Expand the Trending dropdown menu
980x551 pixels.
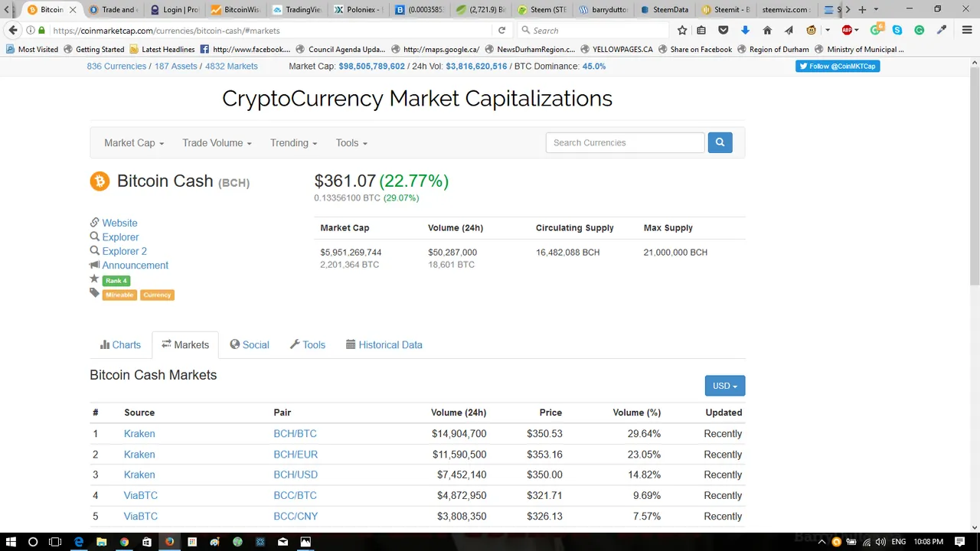[x=293, y=143]
